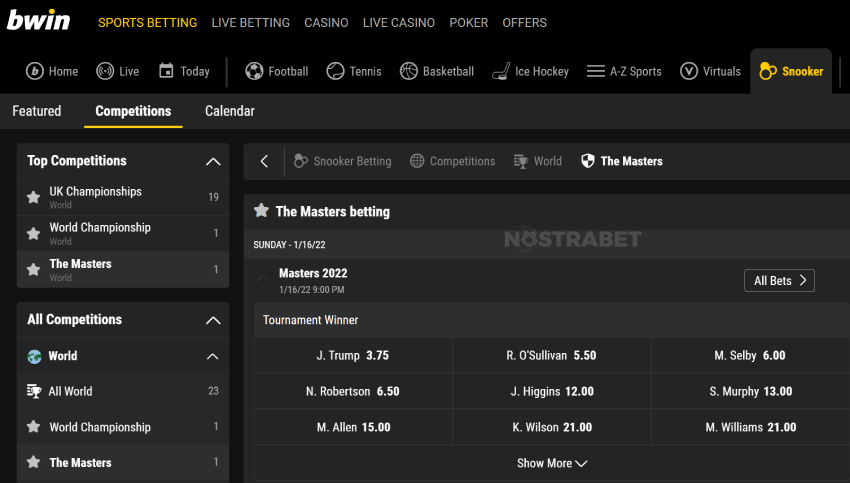Collapse the World region list
The width and height of the screenshot is (850, 483).
(x=212, y=356)
